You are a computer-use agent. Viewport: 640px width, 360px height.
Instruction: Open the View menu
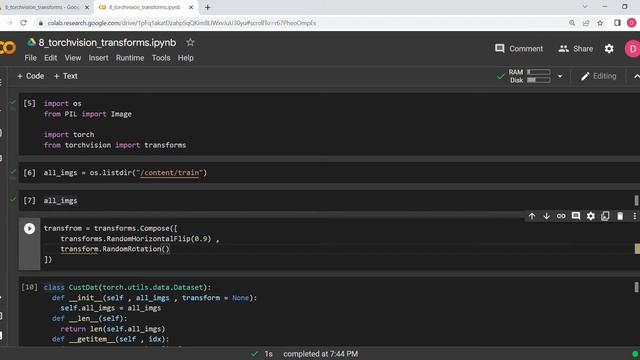click(73, 58)
